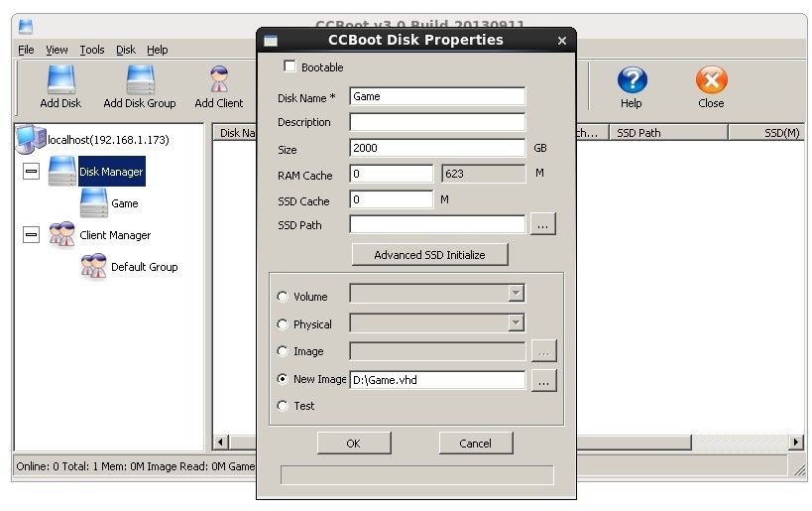Screen dimensions: 812x511
Task: Select the New Image radio button
Action: pos(283,379)
